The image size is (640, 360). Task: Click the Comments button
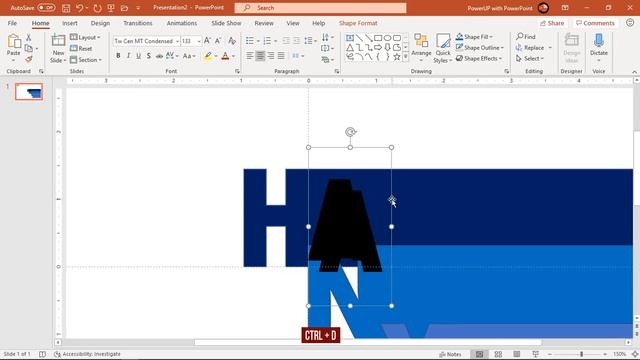(x=595, y=23)
